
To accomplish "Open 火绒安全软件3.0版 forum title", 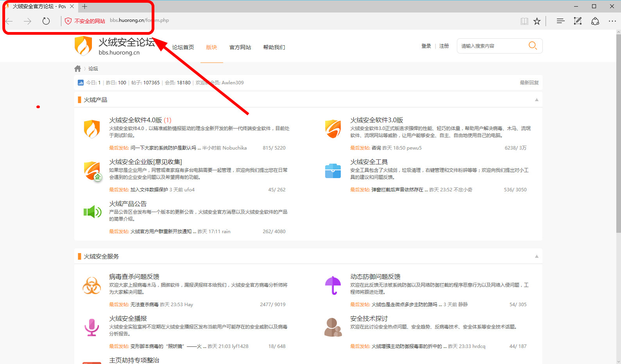I will tap(376, 120).
